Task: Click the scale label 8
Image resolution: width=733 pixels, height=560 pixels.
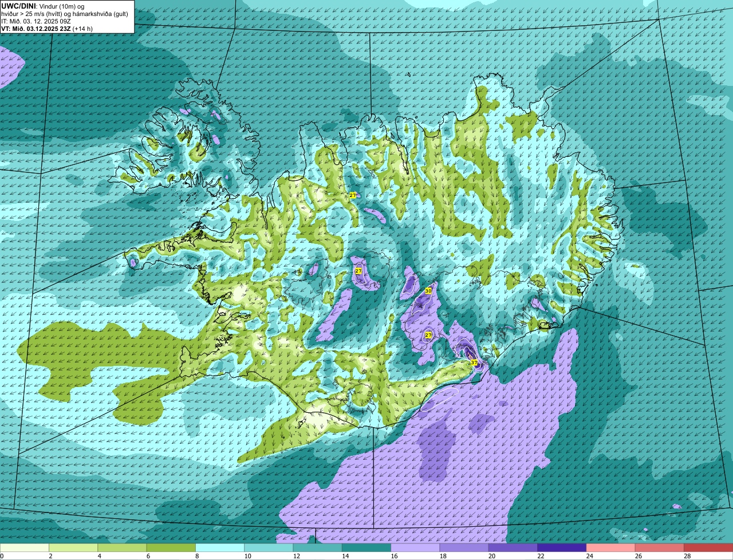Action: coord(197,556)
